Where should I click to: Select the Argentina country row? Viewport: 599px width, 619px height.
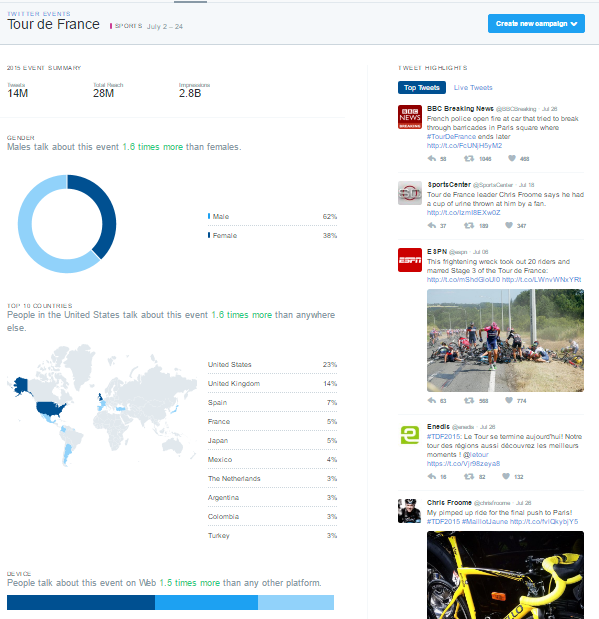click(272, 497)
